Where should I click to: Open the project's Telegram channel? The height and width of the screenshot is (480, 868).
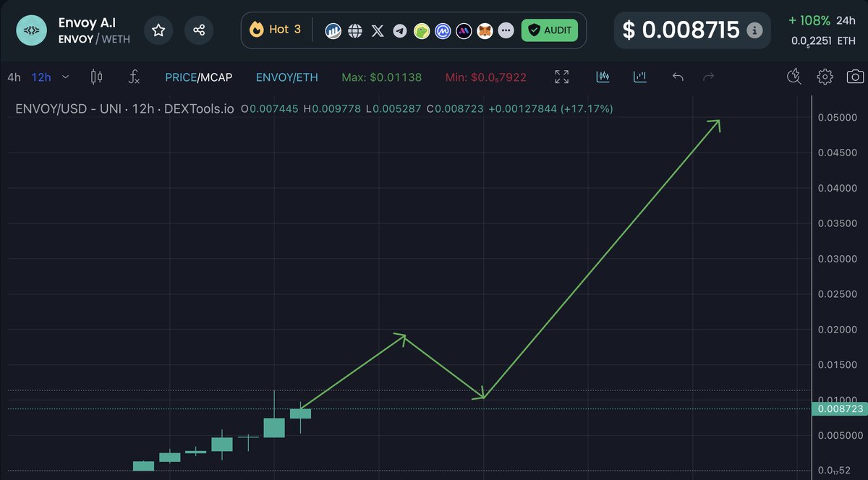pyautogui.click(x=399, y=31)
